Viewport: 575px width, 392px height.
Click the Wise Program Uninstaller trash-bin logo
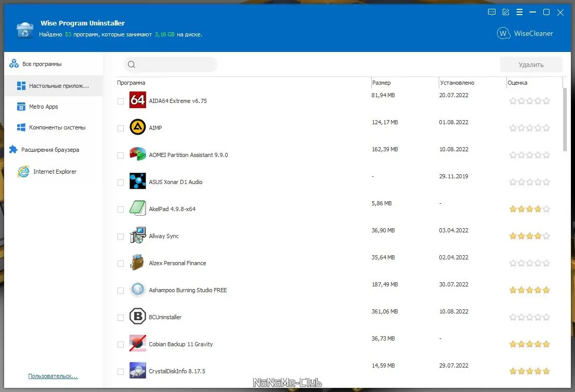click(x=25, y=29)
